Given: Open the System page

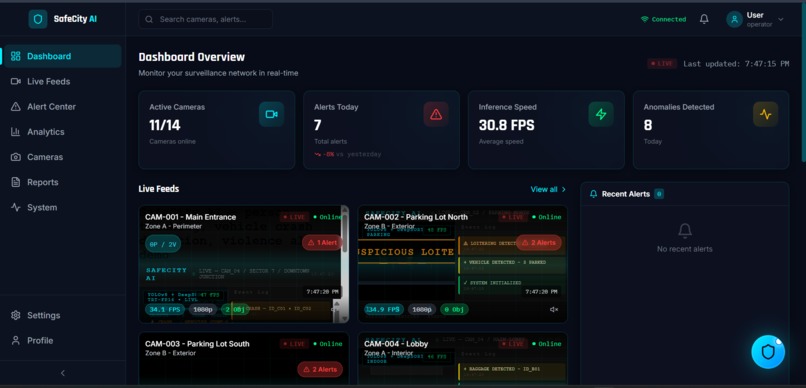Looking at the screenshot, I should 63,207.
